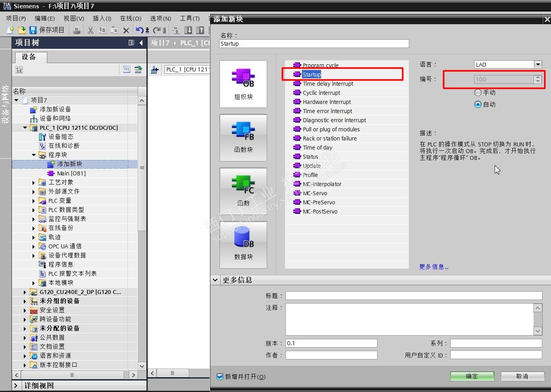Image resolution: width=551 pixels, height=392 pixels.
Task: Collapse the 程序块 tree node
Action: coord(34,155)
